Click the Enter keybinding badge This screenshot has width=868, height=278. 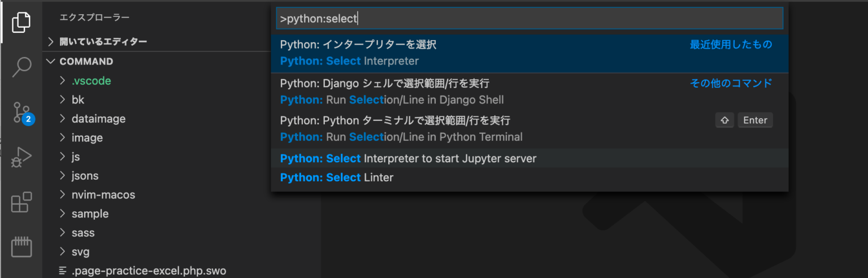(x=754, y=120)
